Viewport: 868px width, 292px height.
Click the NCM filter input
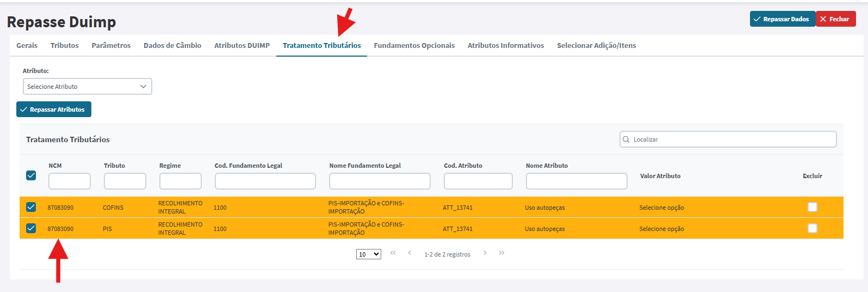point(70,181)
